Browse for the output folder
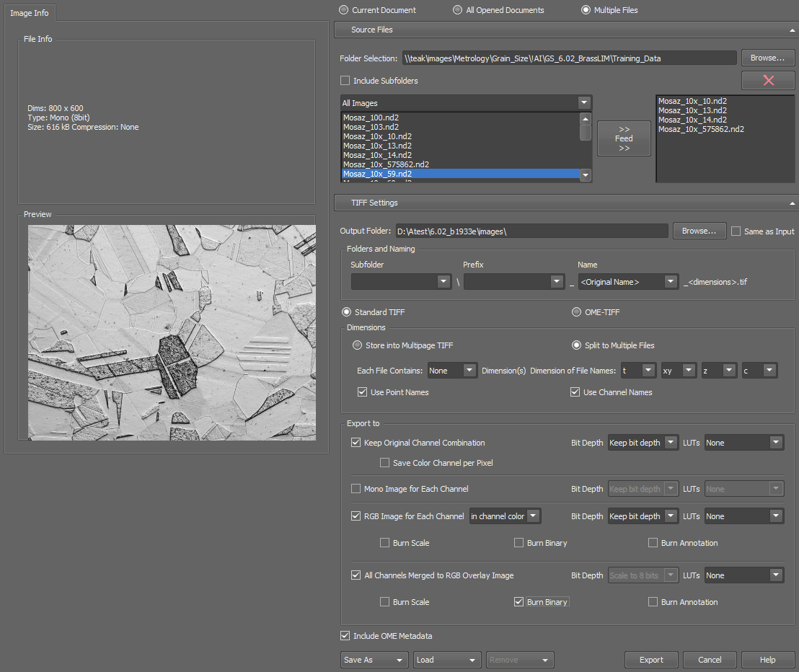The height and width of the screenshot is (672, 799). pos(699,231)
